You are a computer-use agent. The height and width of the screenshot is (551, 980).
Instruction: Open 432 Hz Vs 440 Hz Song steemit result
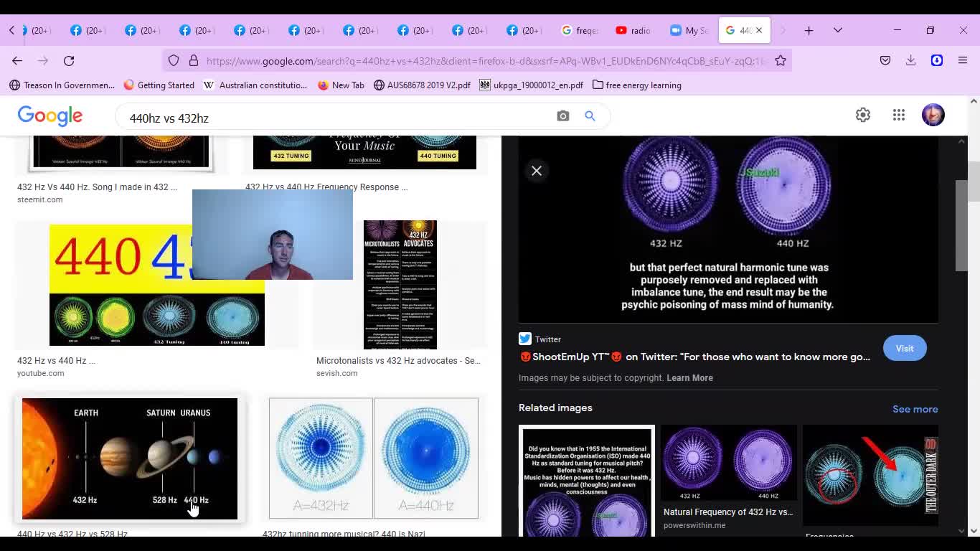click(97, 187)
